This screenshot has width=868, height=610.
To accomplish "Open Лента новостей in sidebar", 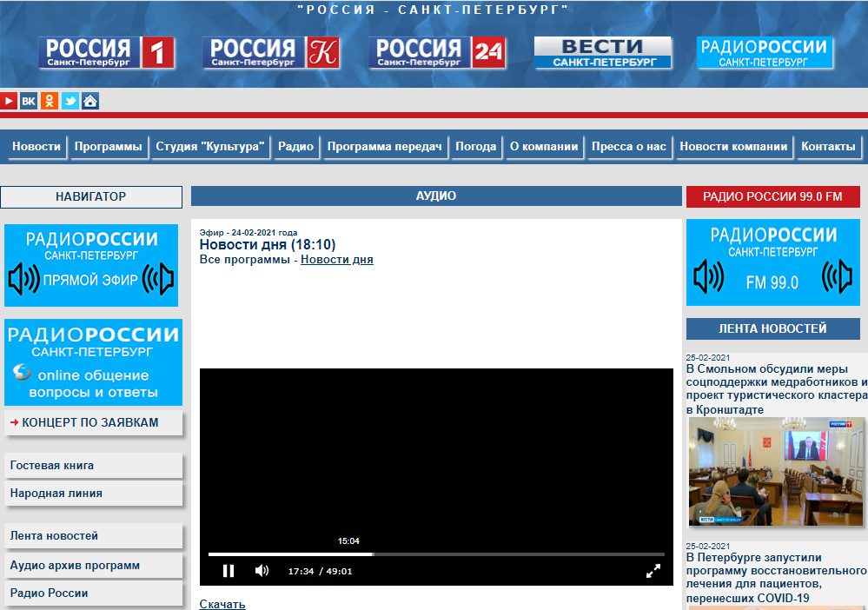I will pos(93,536).
